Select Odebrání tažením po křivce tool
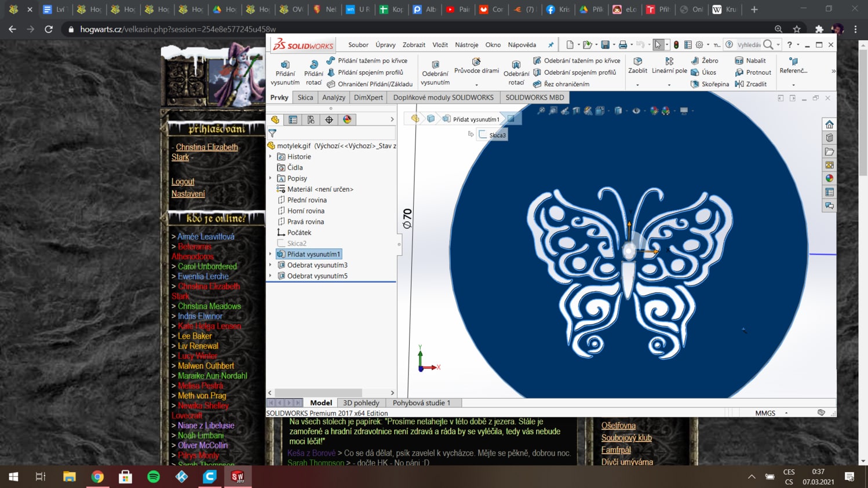 click(x=577, y=60)
